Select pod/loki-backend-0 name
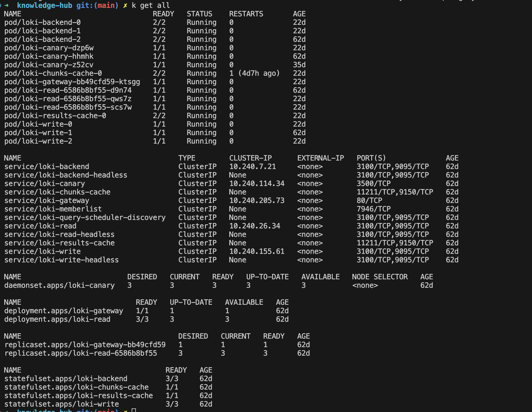The height and width of the screenshot is (412, 532). point(42,22)
